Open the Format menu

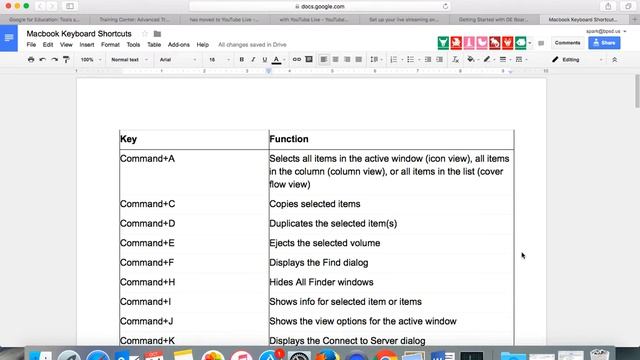point(110,44)
